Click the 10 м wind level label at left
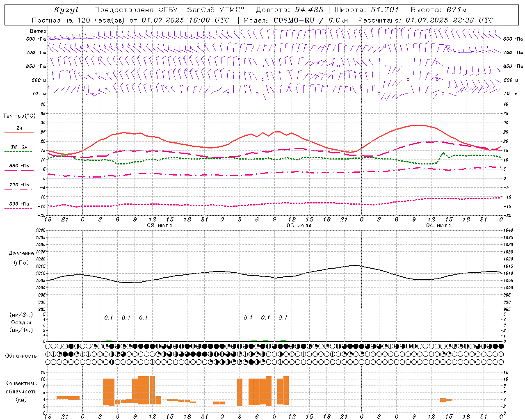Screen dimensions: 525x420 pyautogui.click(x=39, y=94)
